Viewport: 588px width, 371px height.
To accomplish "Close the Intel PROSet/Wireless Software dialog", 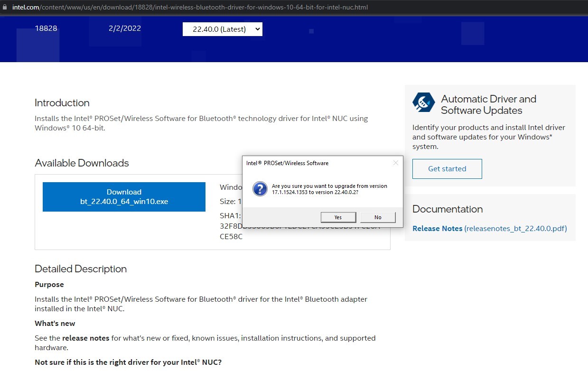I will pyautogui.click(x=396, y=163).
